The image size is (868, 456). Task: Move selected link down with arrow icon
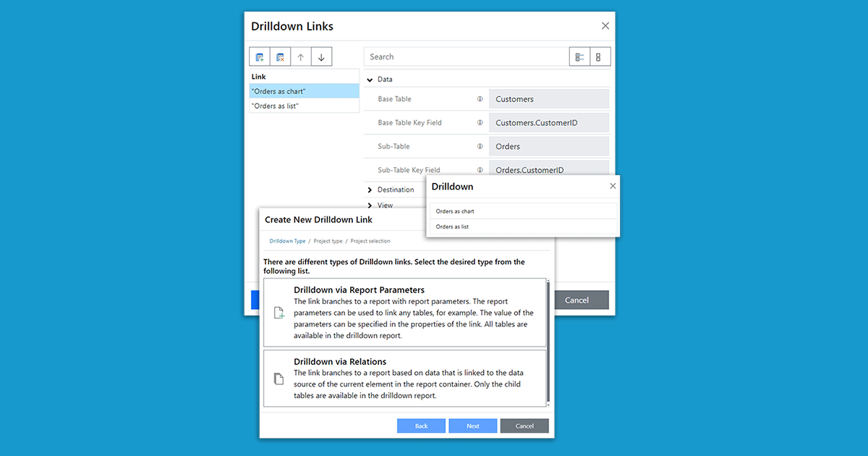click(x=321, y=57)
